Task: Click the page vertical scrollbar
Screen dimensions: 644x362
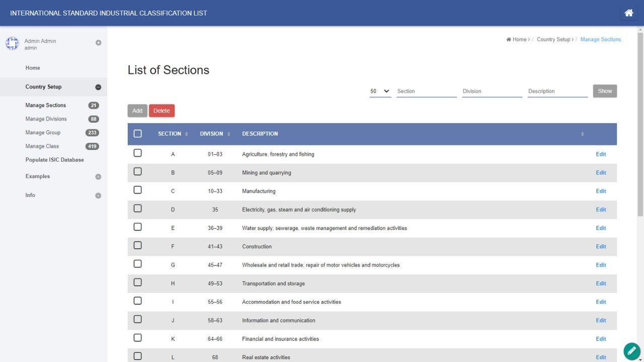Action: [640, 126]
